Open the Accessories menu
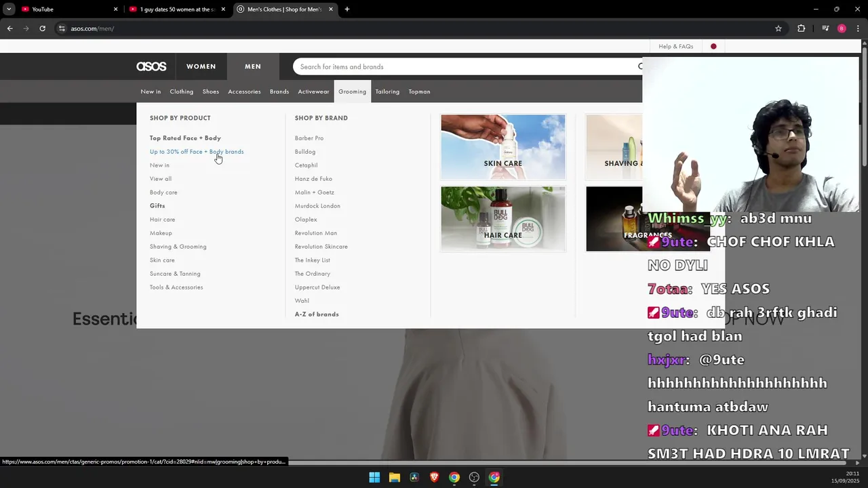Screen dimensions: 868x488 click(x=244, y=91)
